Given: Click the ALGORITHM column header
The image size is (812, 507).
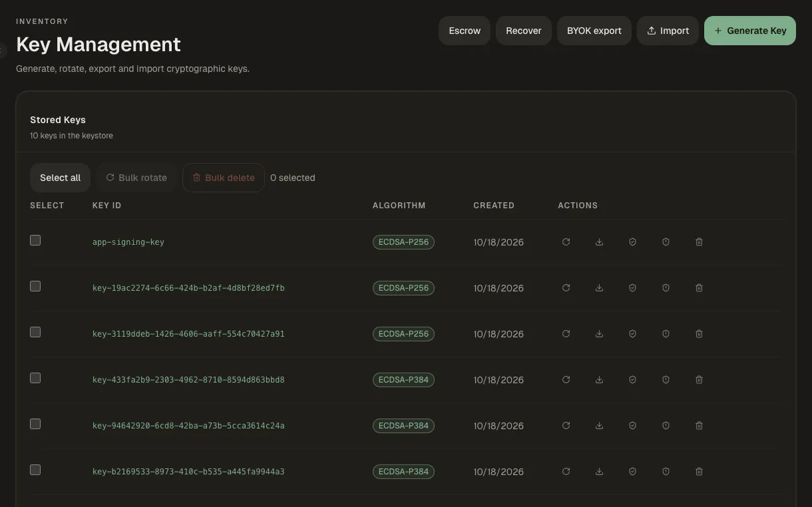Looking at the screenshot, I should 399,206.
